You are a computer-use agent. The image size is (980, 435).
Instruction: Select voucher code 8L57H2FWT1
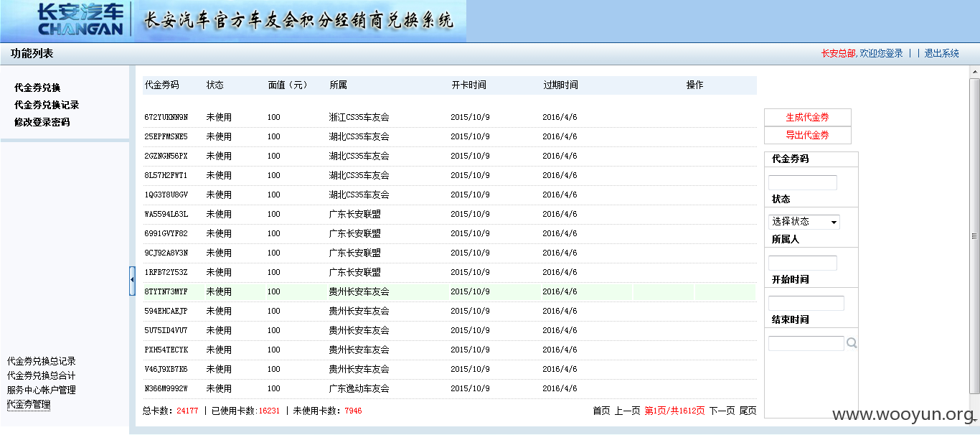coord(166,175)
